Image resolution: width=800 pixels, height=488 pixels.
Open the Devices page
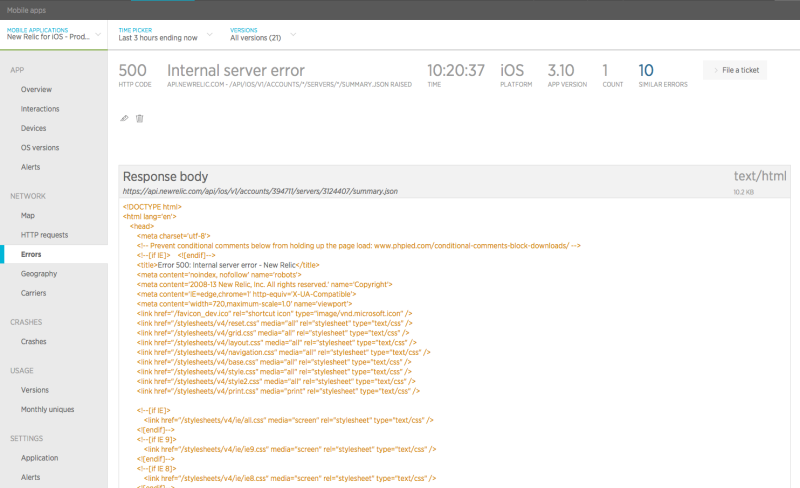33,128
